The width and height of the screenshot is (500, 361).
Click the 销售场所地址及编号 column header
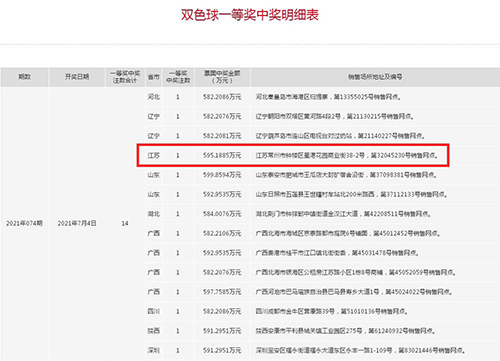click(x=375, y=77)
